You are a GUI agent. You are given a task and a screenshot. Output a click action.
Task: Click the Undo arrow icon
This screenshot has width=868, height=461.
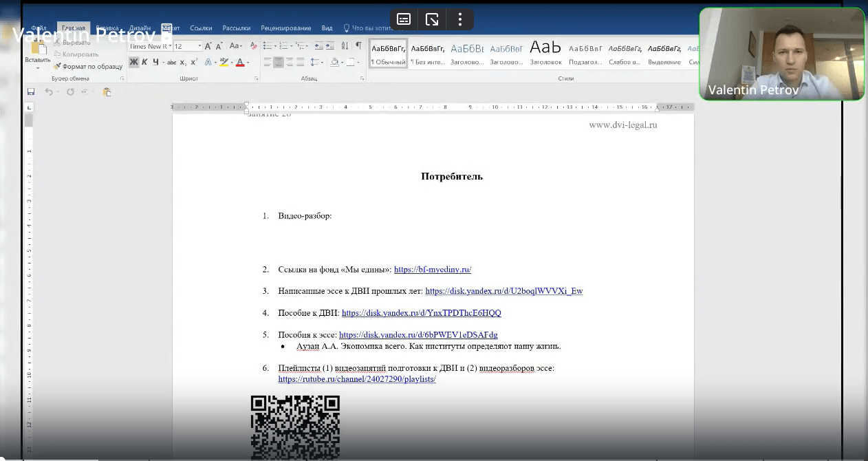[x=49, y=92]
